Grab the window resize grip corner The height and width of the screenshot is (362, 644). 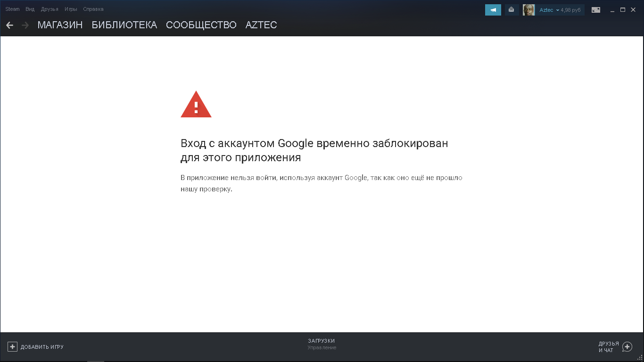coord(640,358)
